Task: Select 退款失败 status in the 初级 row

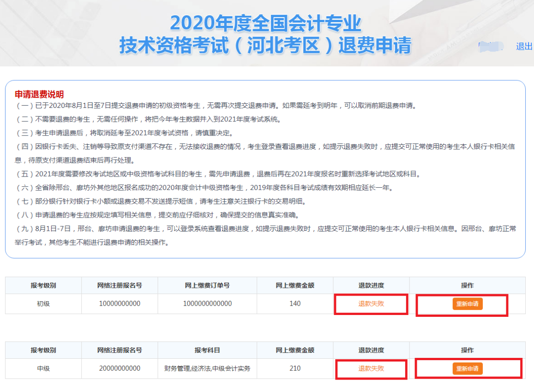Action: 371,303
